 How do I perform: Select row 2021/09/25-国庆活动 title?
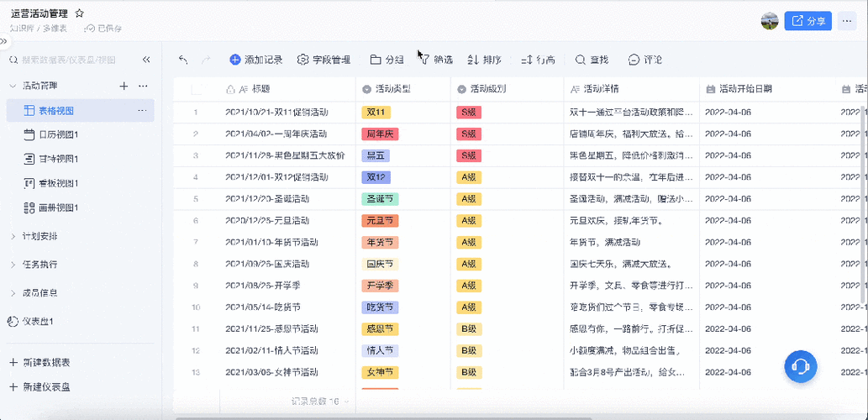267,264
